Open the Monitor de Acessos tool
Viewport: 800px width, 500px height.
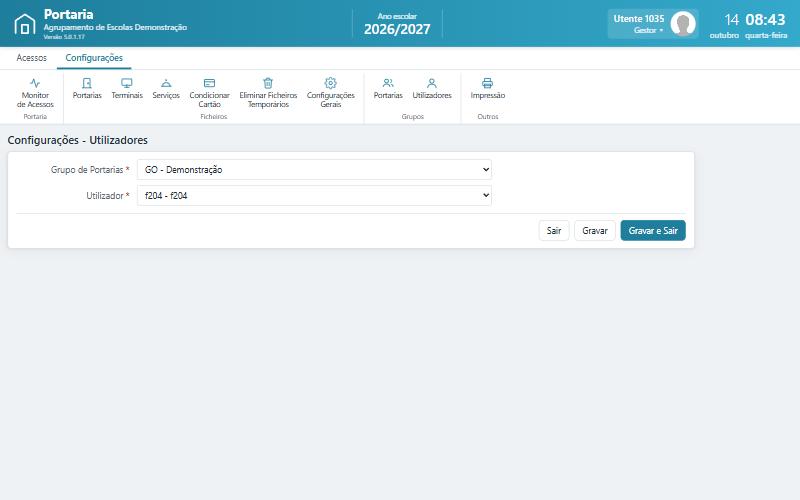(35, 93)
